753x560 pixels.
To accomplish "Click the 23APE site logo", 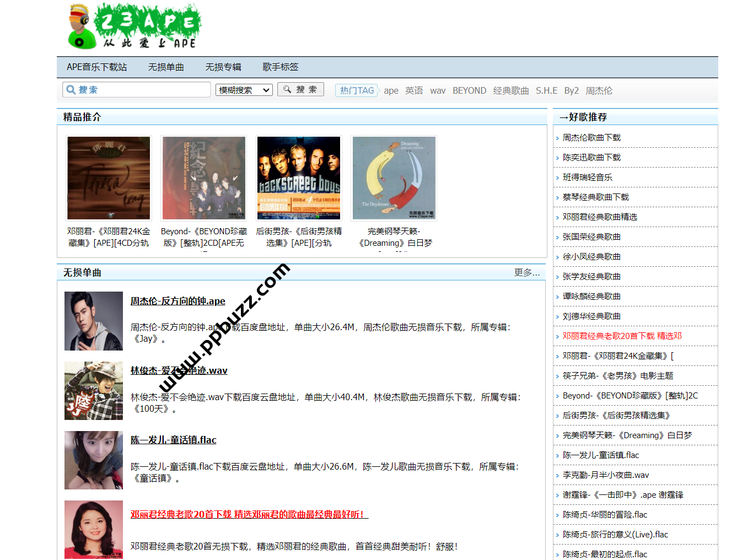I will pos(134,26).
